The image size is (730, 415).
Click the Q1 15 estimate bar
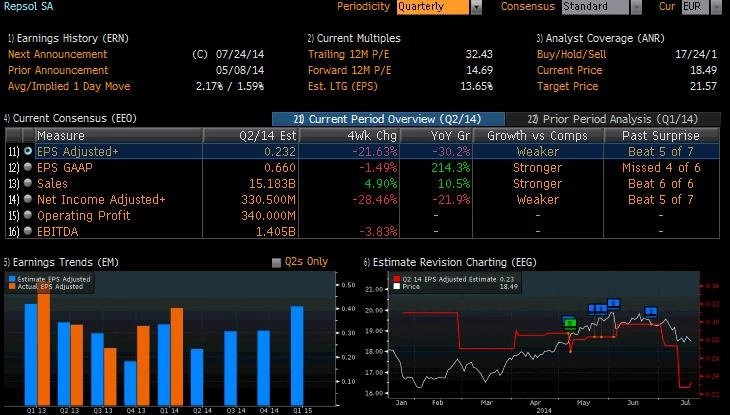(297, 355)
